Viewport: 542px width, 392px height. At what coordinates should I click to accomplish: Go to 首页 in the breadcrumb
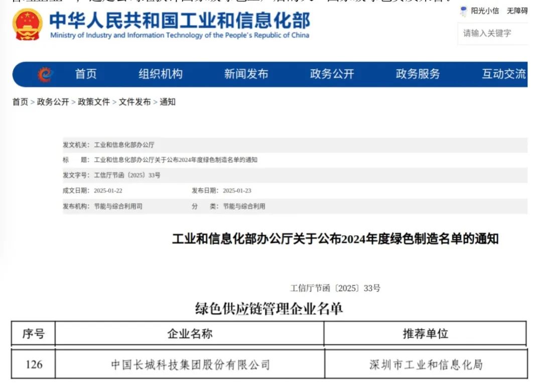pos(20,102)
